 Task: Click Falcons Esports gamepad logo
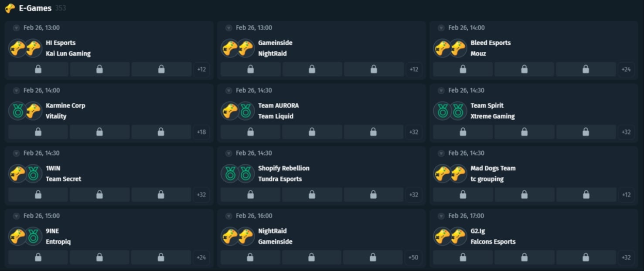(458, 237)
